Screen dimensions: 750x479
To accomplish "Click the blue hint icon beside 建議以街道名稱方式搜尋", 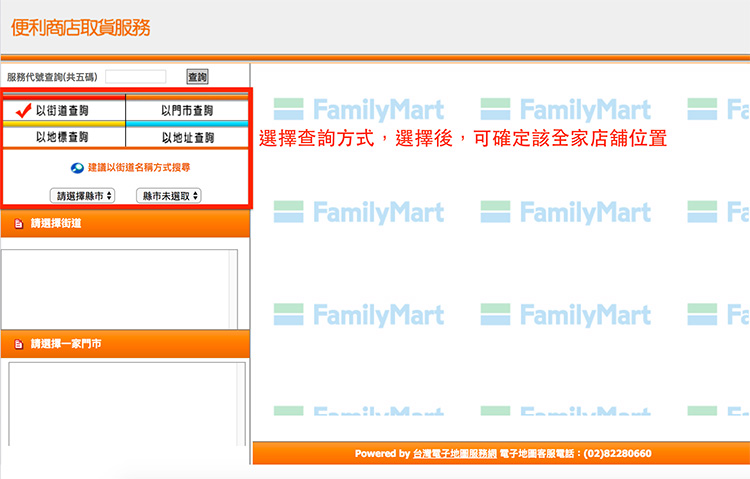I will tap(77, 168).
